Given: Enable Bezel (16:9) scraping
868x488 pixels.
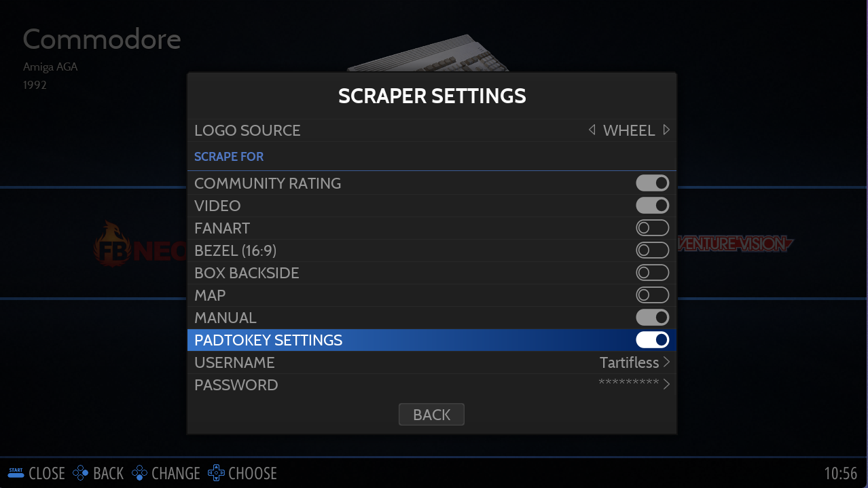Looking at the screenshot, I should (x=652, y=250).
